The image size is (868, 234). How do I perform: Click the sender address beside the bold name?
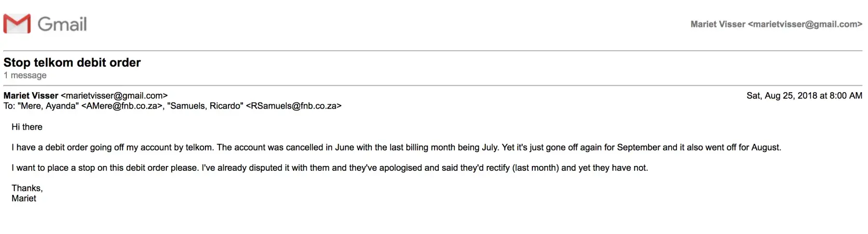pos(114,96)
